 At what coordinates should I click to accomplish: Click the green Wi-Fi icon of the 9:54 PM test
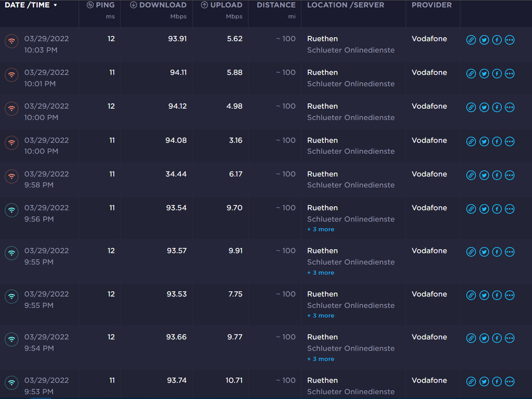[x=12, y=340]
